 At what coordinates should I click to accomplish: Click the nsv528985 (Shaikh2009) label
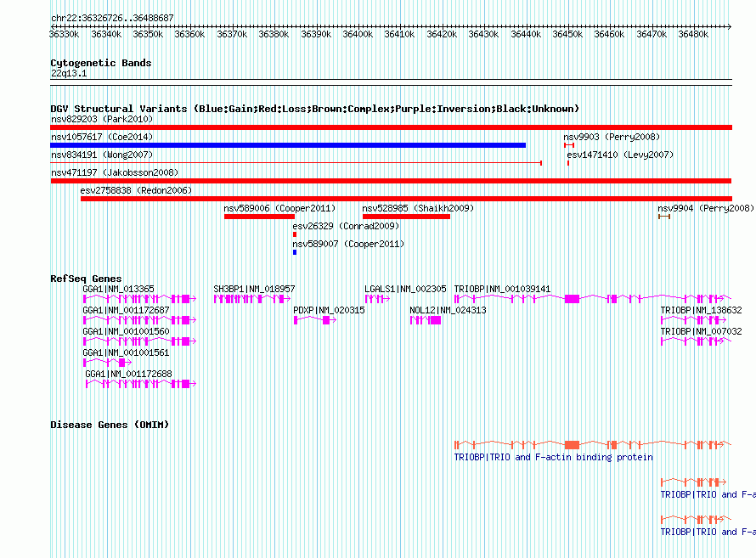418,208
